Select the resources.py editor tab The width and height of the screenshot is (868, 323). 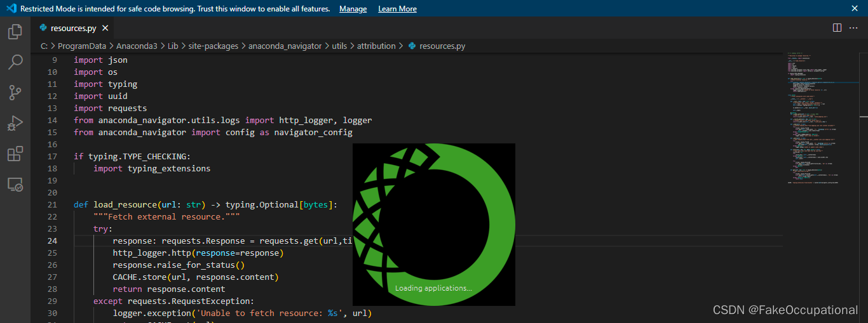click(x=74, y=28)
